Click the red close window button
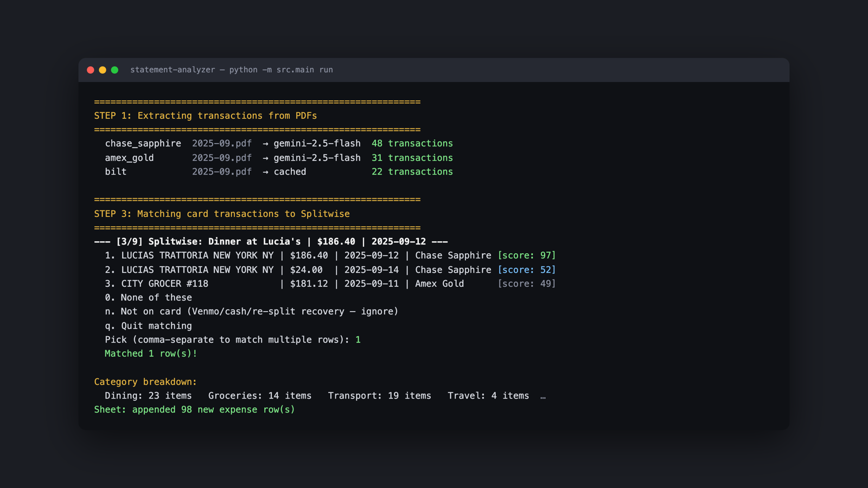The width and height of the screenshot is (868, 488). point(91,70)
